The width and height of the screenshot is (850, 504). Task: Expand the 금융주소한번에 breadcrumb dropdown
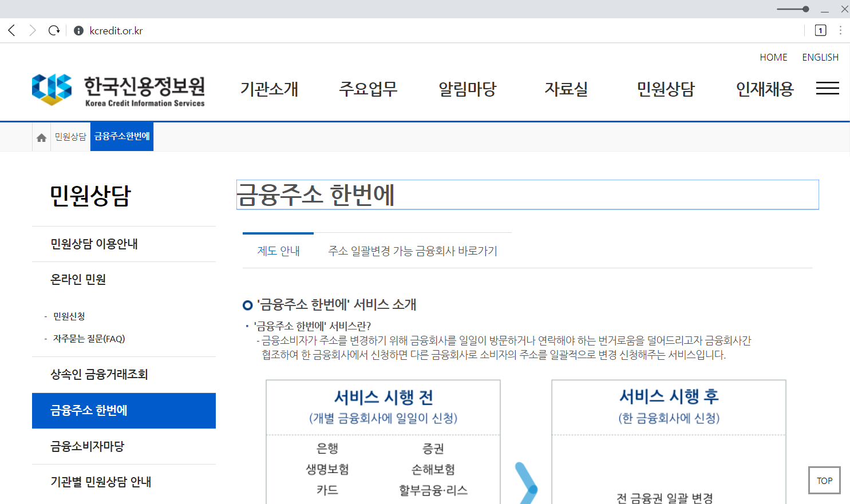122,137
